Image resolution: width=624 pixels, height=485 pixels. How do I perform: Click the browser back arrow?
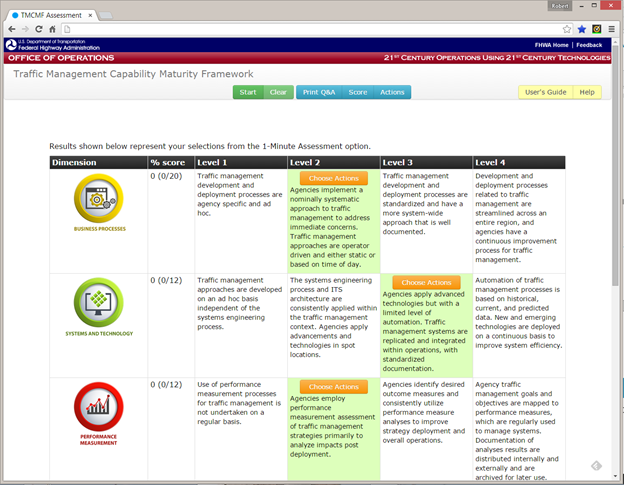click(12, 29)
